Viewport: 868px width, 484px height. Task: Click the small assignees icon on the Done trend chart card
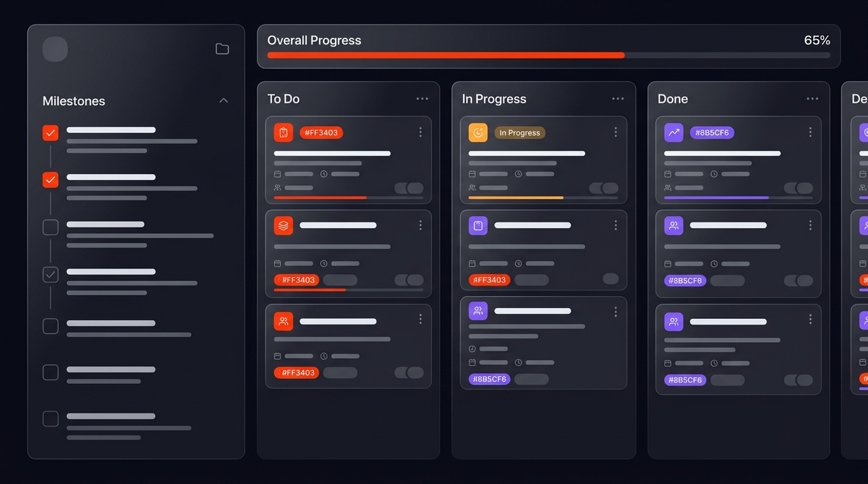(668, 188)
